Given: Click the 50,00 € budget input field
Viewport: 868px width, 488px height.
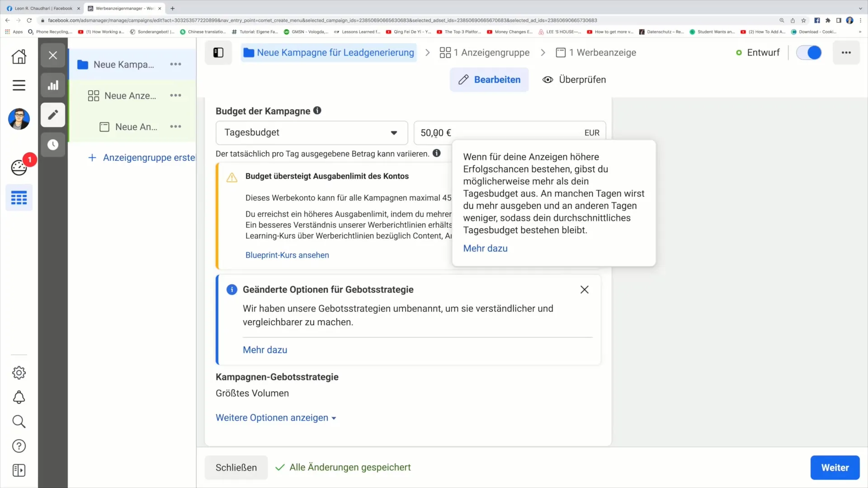Looking at the screenshot, I should [x=509, y=132].
